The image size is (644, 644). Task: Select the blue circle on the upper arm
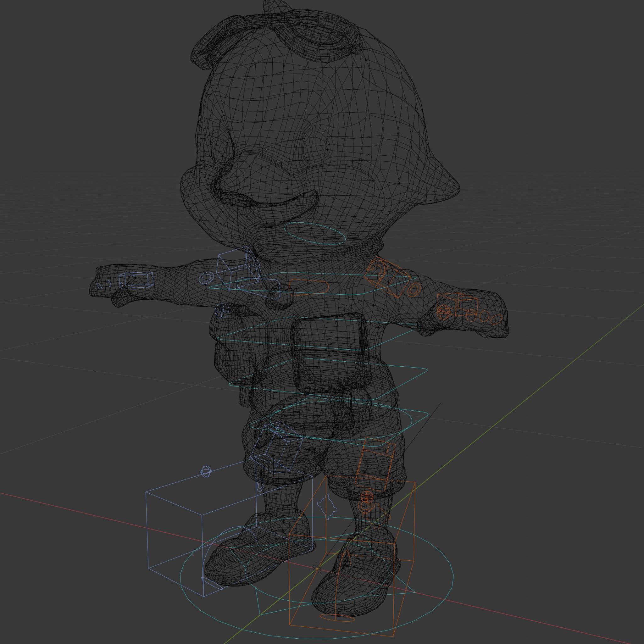click(x=206, y=277)
